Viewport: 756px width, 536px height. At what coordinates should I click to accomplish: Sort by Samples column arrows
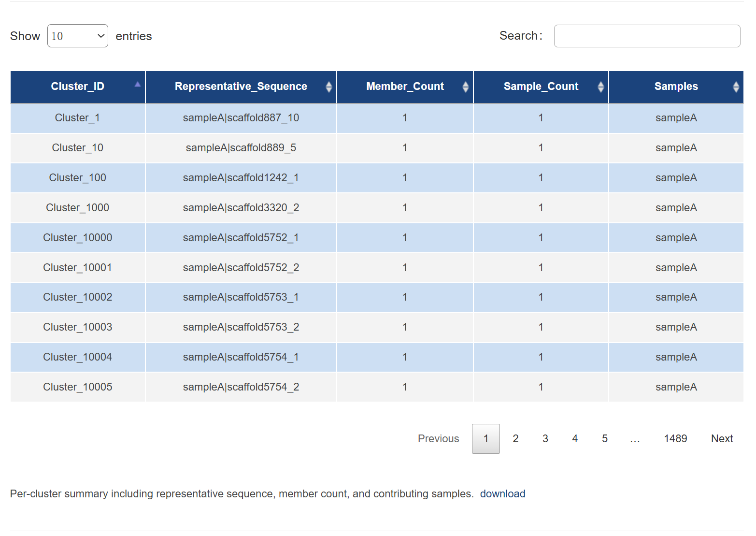(x=736, y=87)
